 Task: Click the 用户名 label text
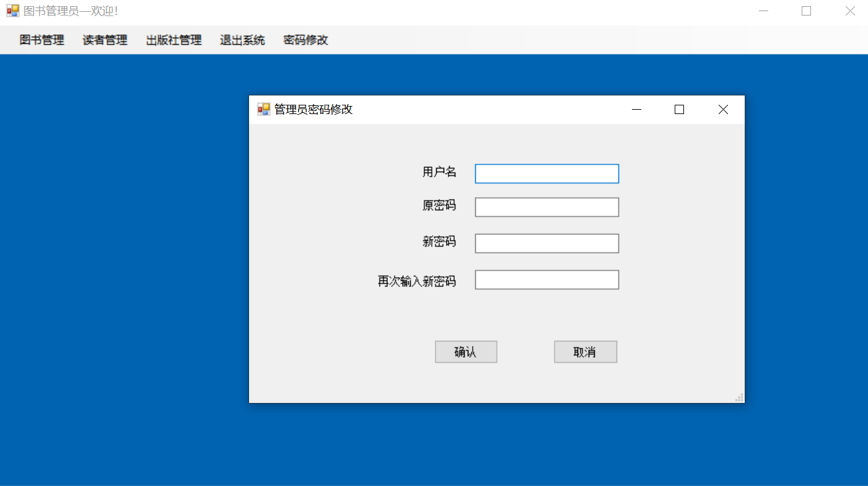440,172
